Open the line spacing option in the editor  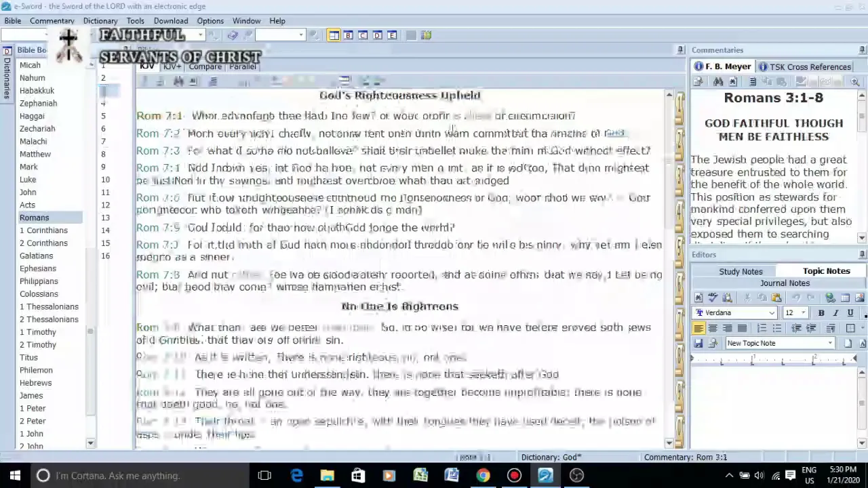pyautogui.click(x=830, y=328)
